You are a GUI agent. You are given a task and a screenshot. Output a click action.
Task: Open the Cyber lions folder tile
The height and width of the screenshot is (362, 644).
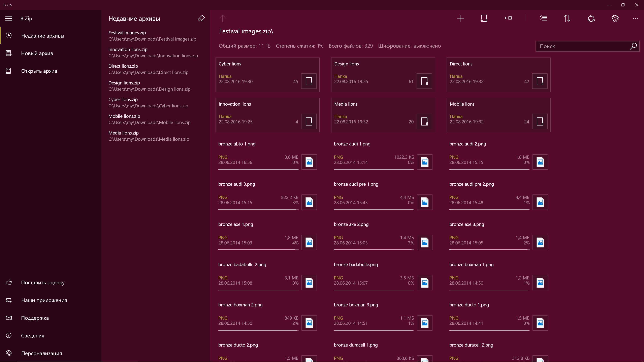coord(267,75)
